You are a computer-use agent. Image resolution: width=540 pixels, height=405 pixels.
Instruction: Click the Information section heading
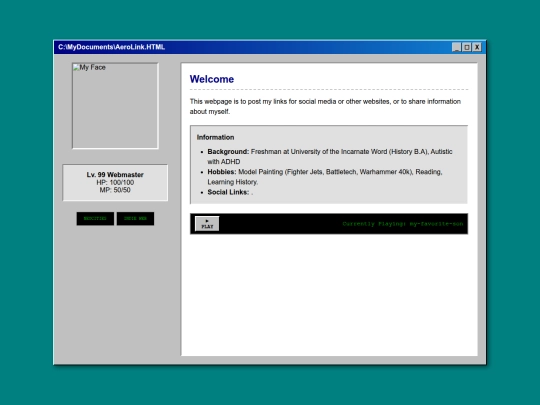pyautogui.click(x=216, y=137)
